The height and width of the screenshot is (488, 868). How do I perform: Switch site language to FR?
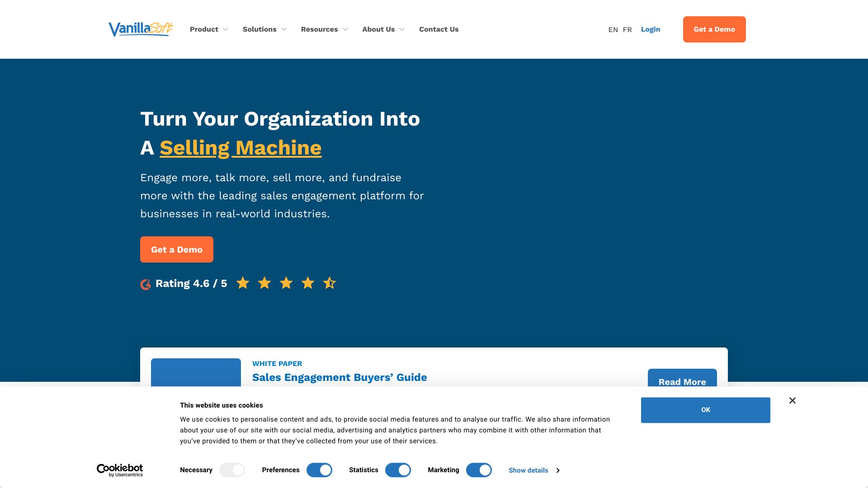pos(627,30)
